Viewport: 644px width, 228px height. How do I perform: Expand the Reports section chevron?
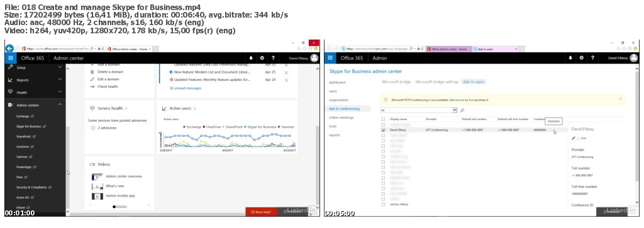[x=60, y=79]
